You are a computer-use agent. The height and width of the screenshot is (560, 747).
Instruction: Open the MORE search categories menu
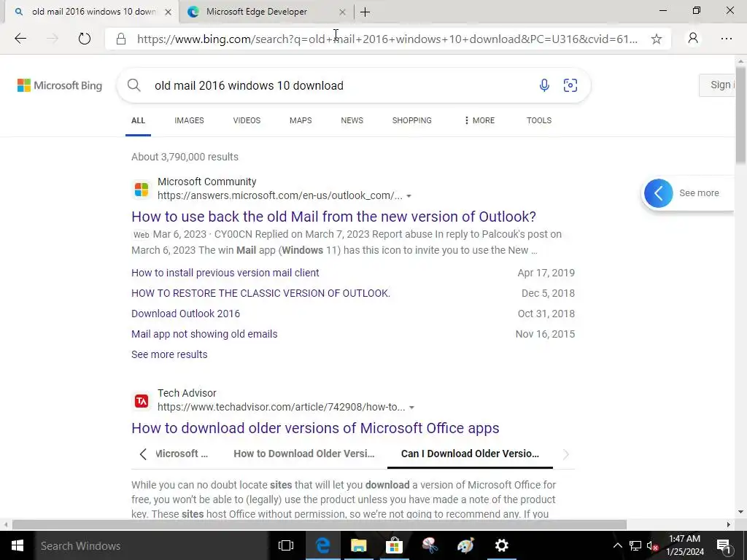click(x=479, y=120)
